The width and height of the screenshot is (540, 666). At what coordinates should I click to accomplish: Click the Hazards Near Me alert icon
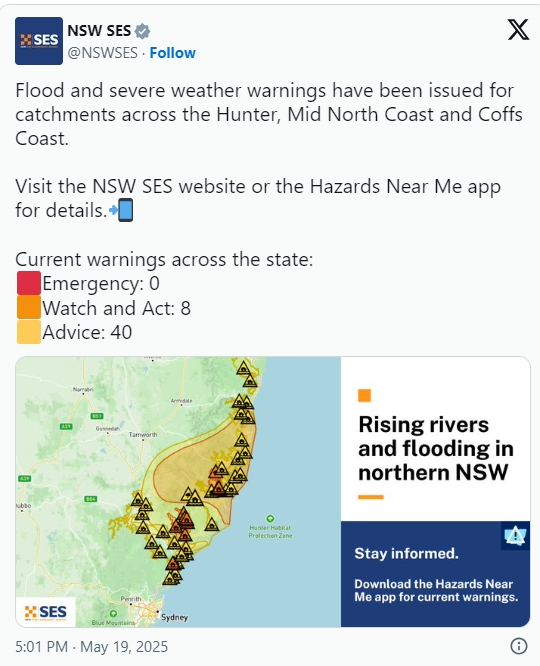pyautogui.click(x=515, y=536)
